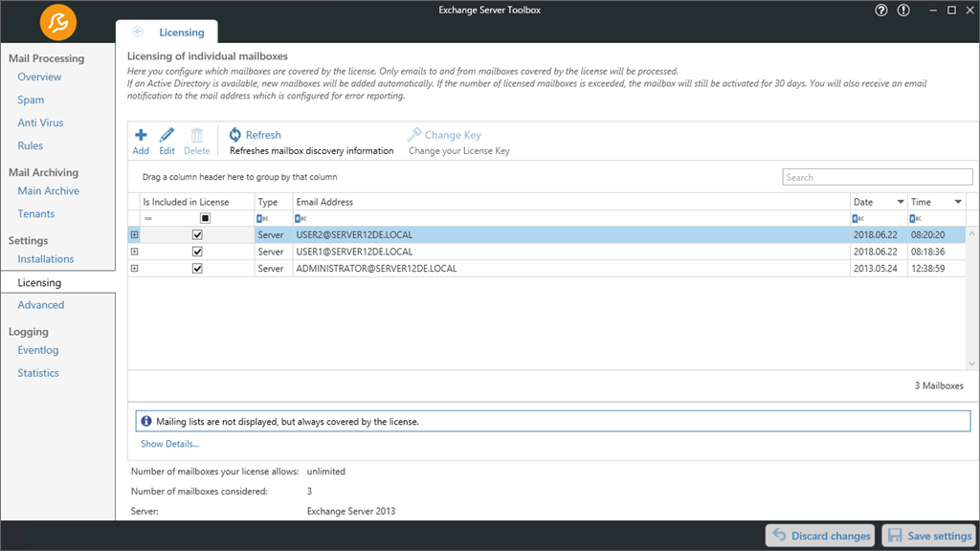The width and height of the screenshot is (980, 551).
Task: Expand the USER2@SERVER12DE.LOCAL row
Action: 134,235
